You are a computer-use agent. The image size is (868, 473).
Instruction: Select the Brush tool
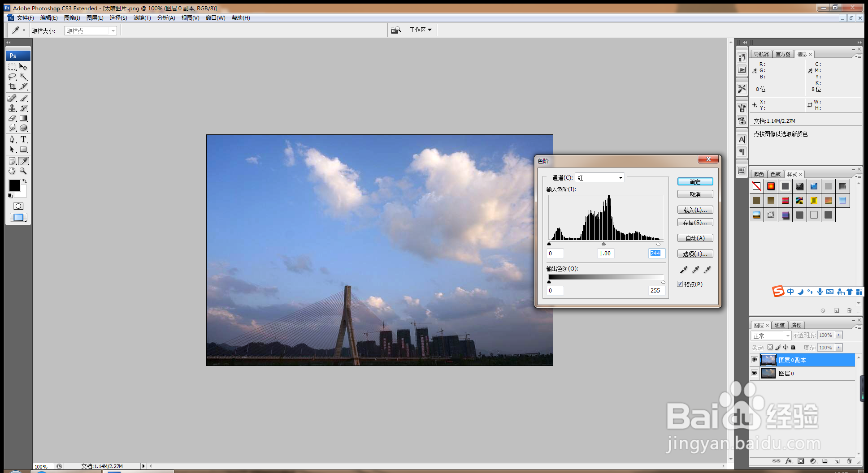coord(23,98)
